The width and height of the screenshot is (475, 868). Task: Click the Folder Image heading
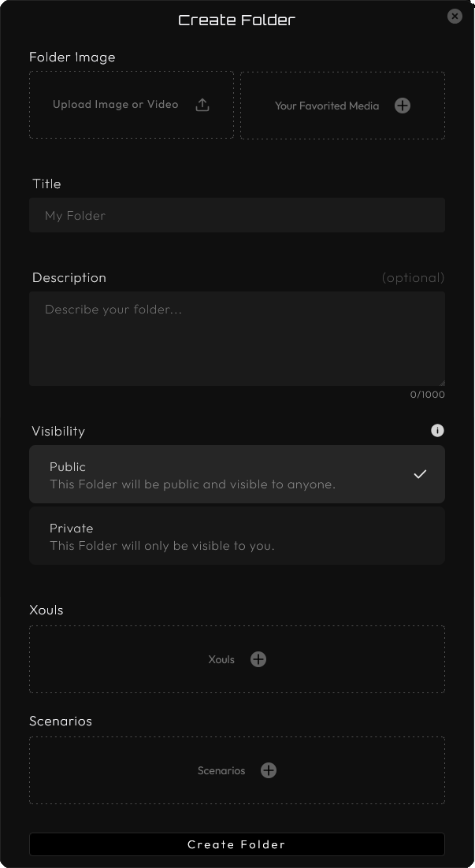(72, 57)
